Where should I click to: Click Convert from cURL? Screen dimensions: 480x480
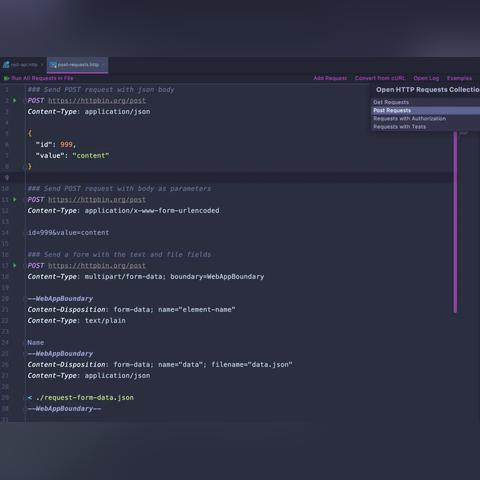pyautogui.click(x=380, y=78)
